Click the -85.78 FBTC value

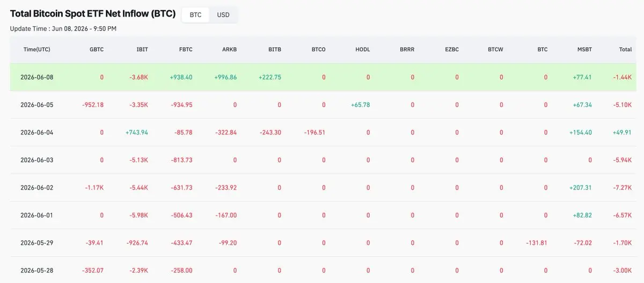[x=184, y=132]
